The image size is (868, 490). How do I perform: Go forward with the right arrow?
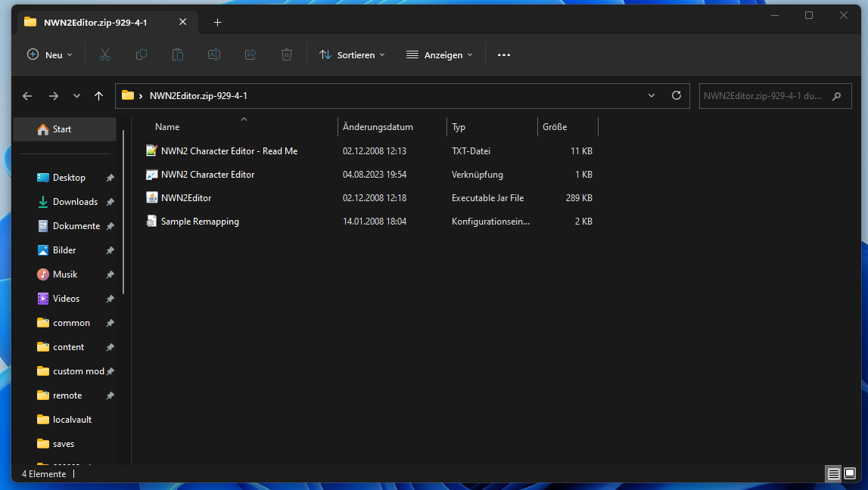pos(54,96)
